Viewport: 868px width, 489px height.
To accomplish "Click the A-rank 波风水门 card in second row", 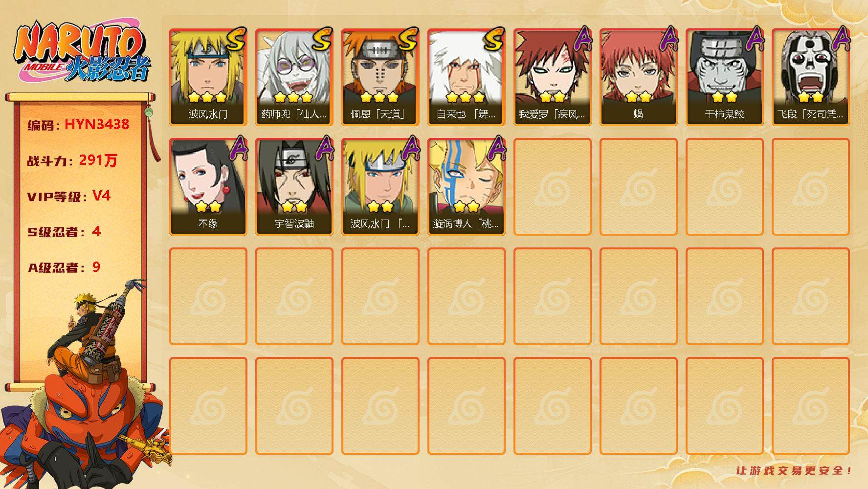I will click(380, 187).
